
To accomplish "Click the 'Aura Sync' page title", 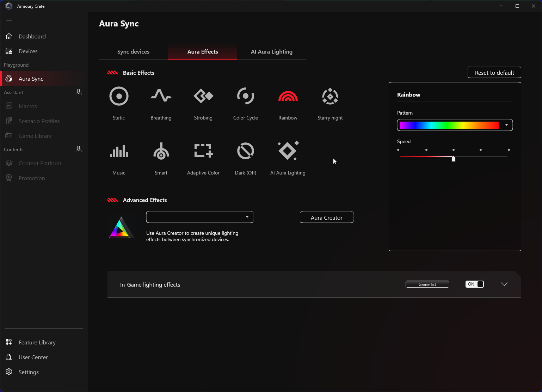I will point(119,24).
